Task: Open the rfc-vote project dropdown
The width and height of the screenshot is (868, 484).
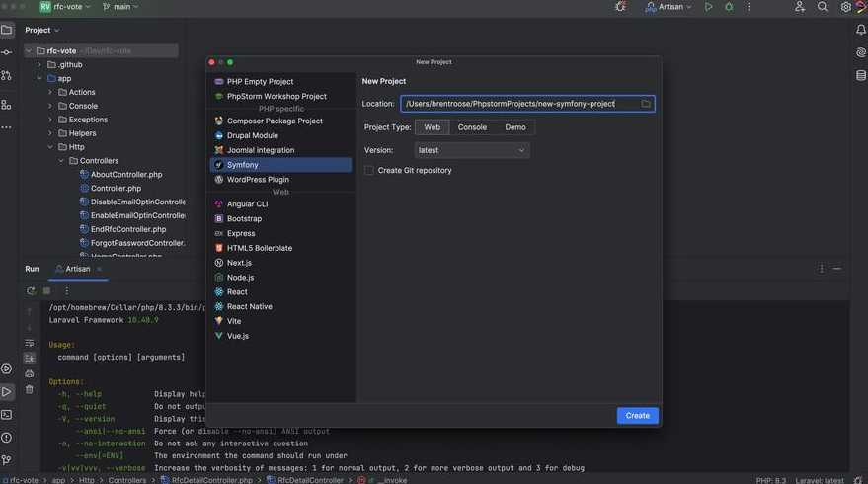Action: [x=65, y=7]
